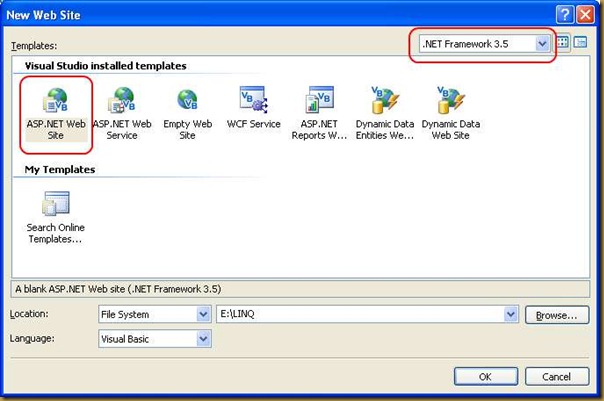Click the 'Location:' label
This screenshot has width=604, height=401.
(x=29, y=314)
